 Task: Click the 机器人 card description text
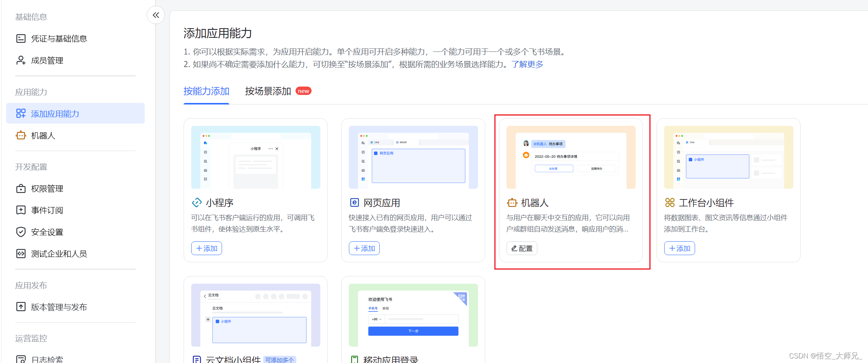568,223
